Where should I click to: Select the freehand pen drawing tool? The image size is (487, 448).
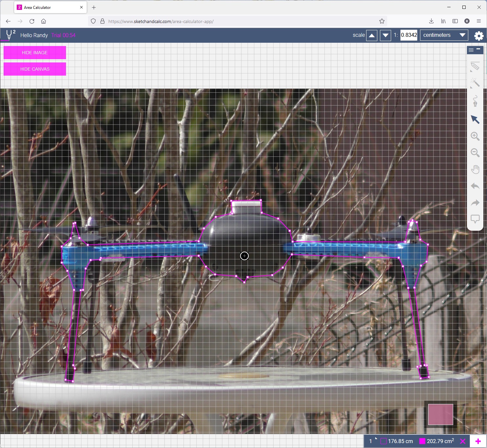tap(475, 101)
